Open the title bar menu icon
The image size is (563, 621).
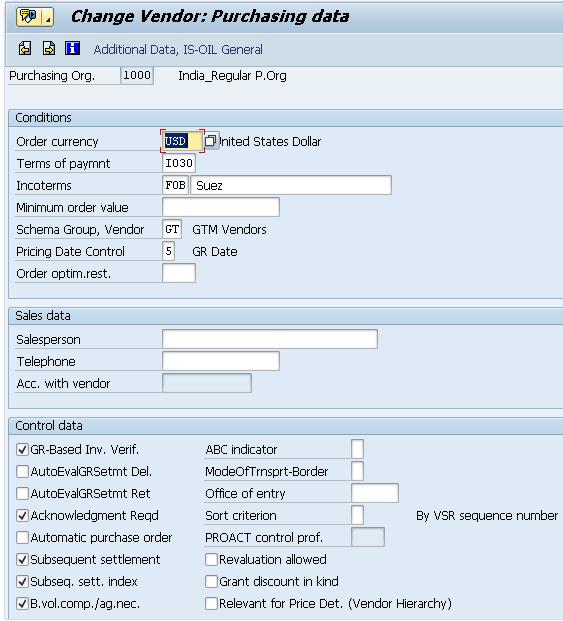click(x=29, y=17)
